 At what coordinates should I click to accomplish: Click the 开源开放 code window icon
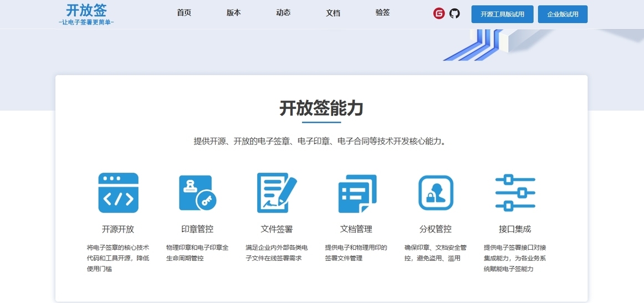coord(118,193)
